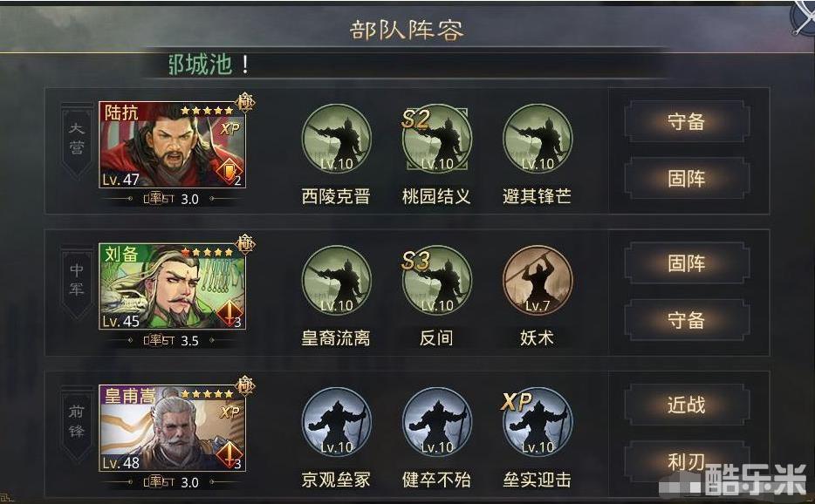
Task: Click 利刃 button in 皇甫嵩 row
Action: click(x=687, y=461)
